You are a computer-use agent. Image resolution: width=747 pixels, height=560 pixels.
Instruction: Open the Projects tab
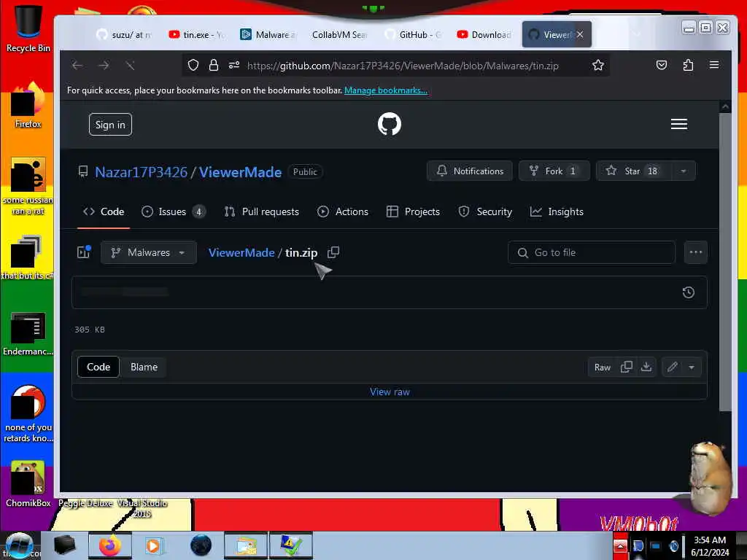(414, 211)
